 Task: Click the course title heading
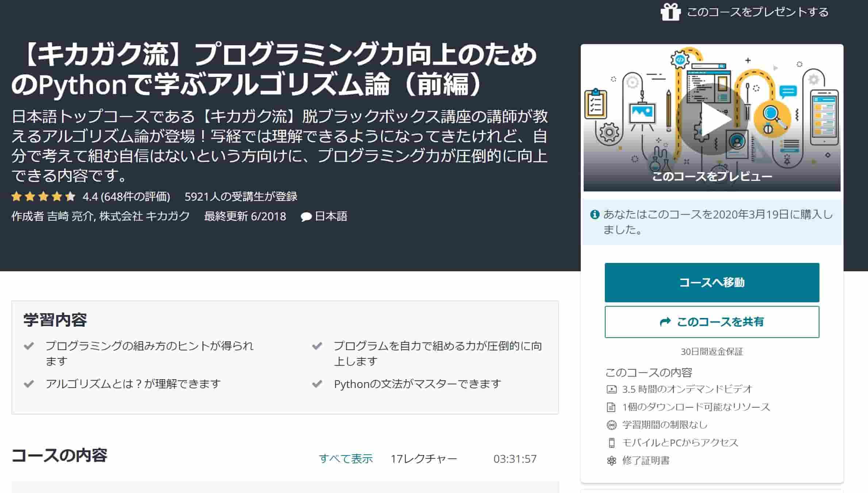(274, 69)
